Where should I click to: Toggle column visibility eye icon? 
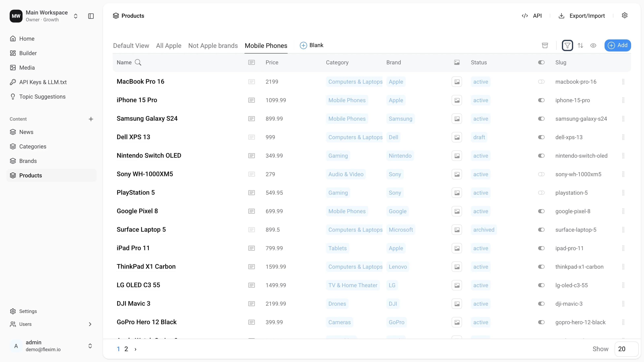(x=593, y=45)
